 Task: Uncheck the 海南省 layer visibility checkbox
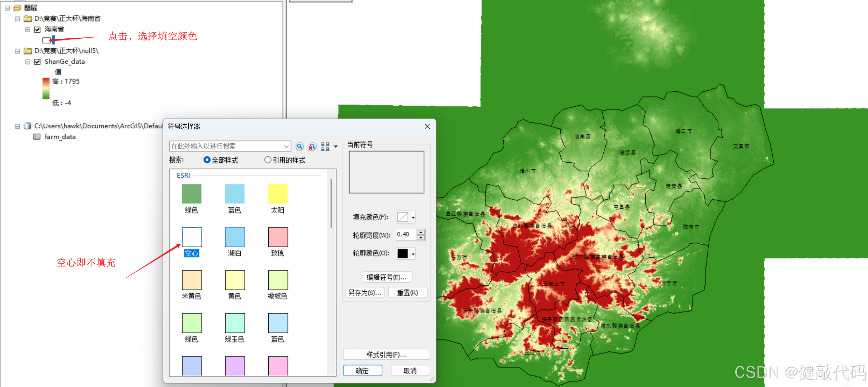click(x=37, y=29)
